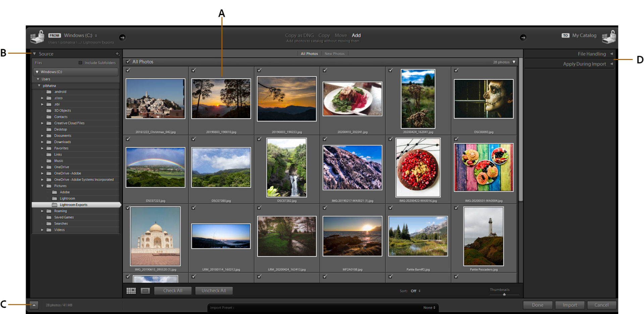
Task: Switch to grid view at the bottom
Action: [131, 291]
